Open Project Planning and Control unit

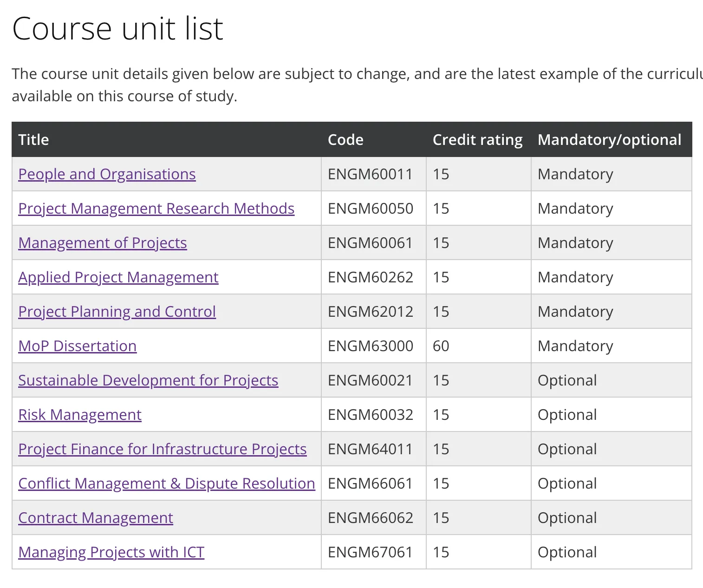(117, 312)
